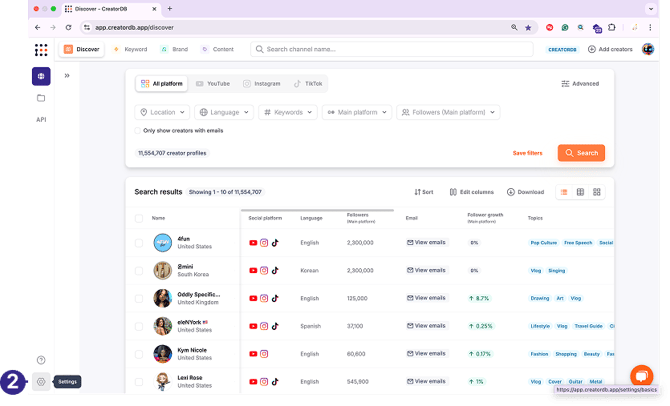The image size is (670, 406).
Task: Open the Content search tab
Action: 217,50
